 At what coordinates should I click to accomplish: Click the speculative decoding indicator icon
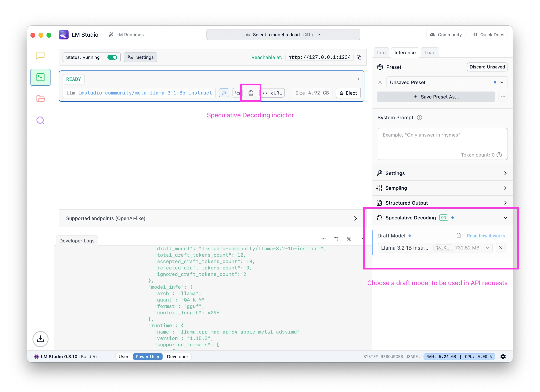(x=251, y=93)
